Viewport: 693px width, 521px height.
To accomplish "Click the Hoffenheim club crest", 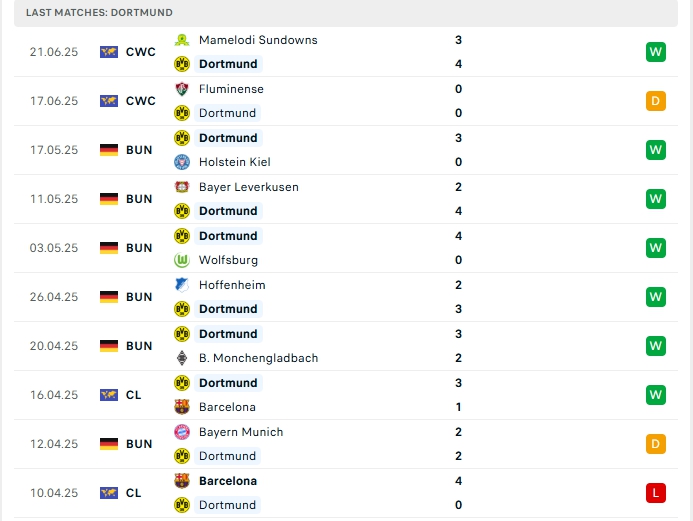I will pyautogui.click(x=182, y=285).
